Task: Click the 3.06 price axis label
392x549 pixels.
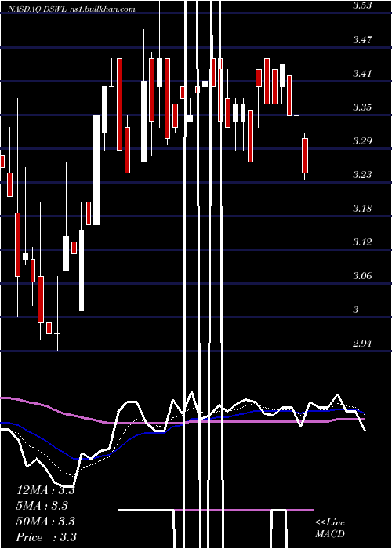Action: click(362, 276)
